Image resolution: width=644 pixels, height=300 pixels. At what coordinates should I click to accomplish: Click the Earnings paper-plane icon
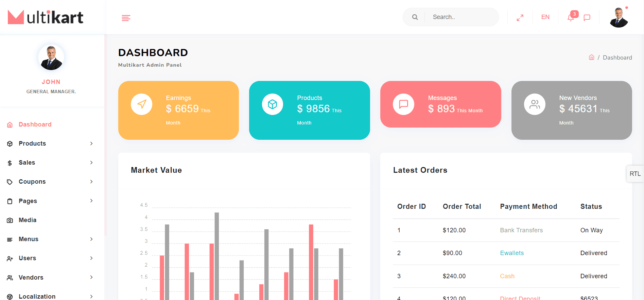coord(142,104)
